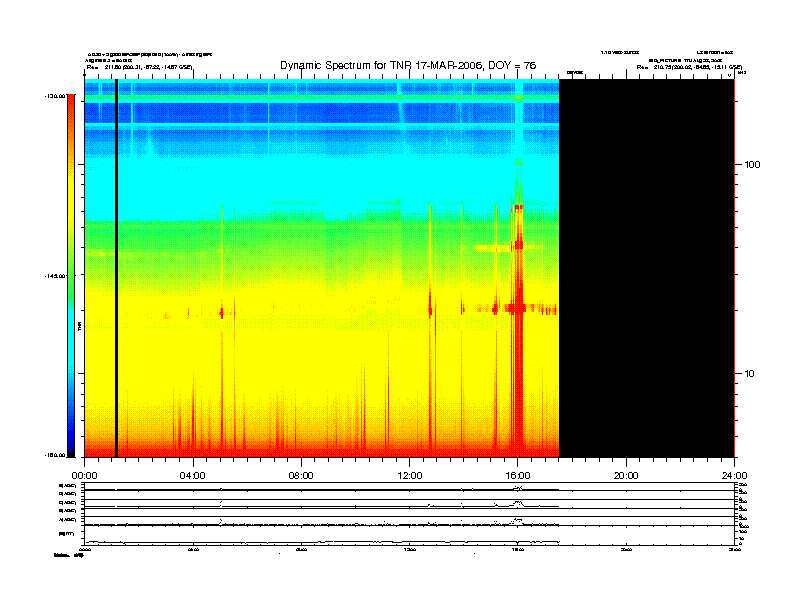Image resolution: width=792 pixels, height=612 pixels.
Task: Click the '24:00' time axis label
Action: [734, 476]
